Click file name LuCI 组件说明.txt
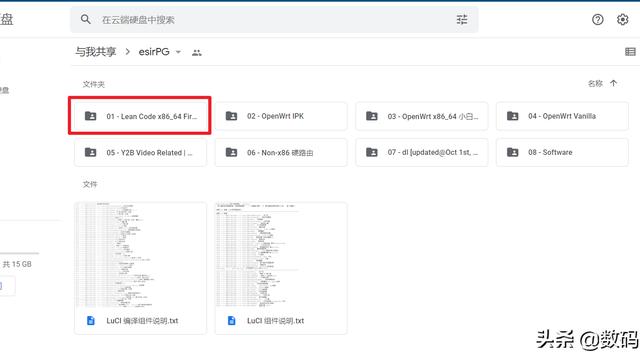640x360 pixels. [276, 321]
